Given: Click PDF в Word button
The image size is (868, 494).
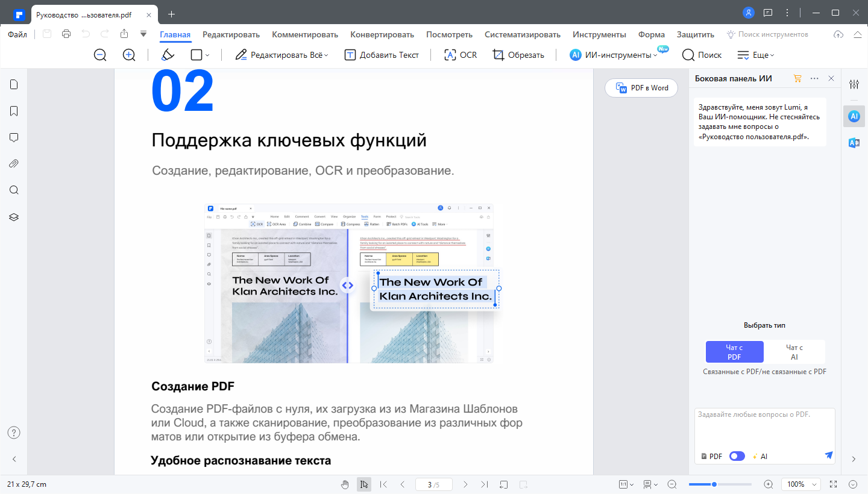Looking at the screenshot, I should pyautogui.click(x=641, y=88).
